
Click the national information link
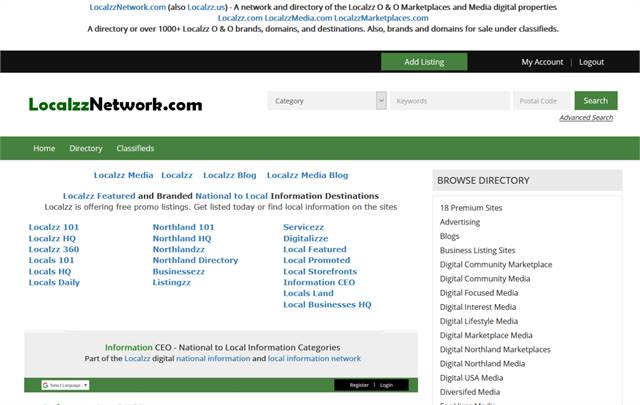pos(213,358)
